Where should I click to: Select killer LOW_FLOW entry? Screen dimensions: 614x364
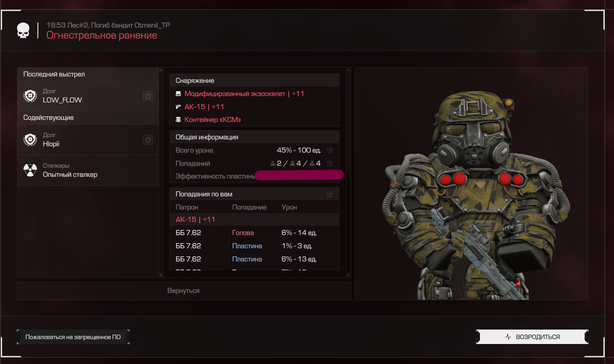tap(88, 96)
